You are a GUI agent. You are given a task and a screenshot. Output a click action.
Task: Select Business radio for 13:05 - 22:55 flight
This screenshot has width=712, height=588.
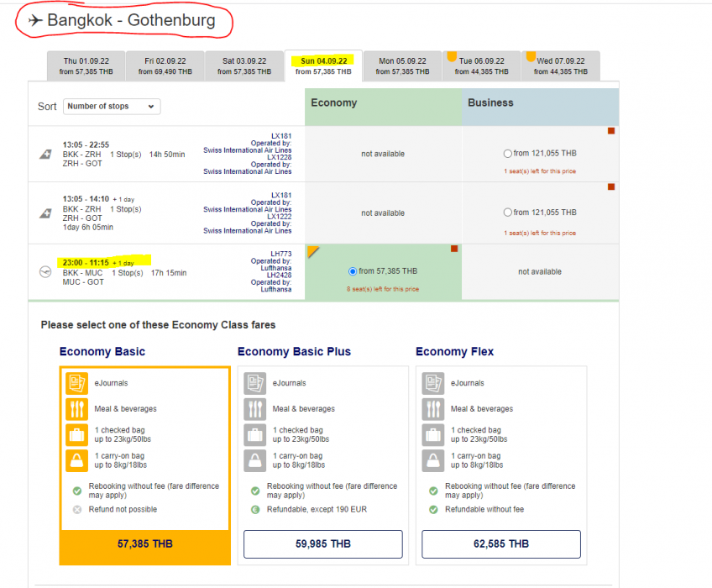[507, 154]
